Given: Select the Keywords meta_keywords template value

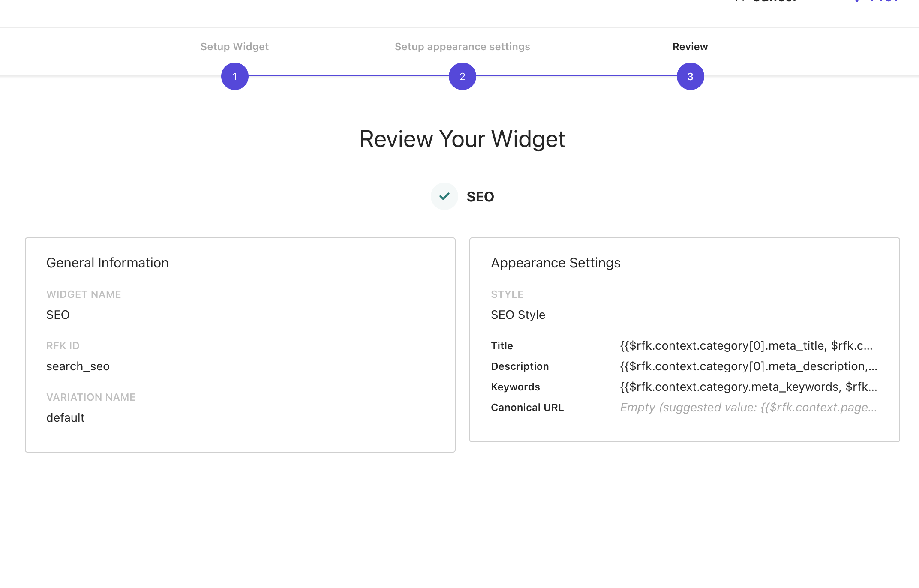Looking at the screenshot, I should tap(748, 387).
